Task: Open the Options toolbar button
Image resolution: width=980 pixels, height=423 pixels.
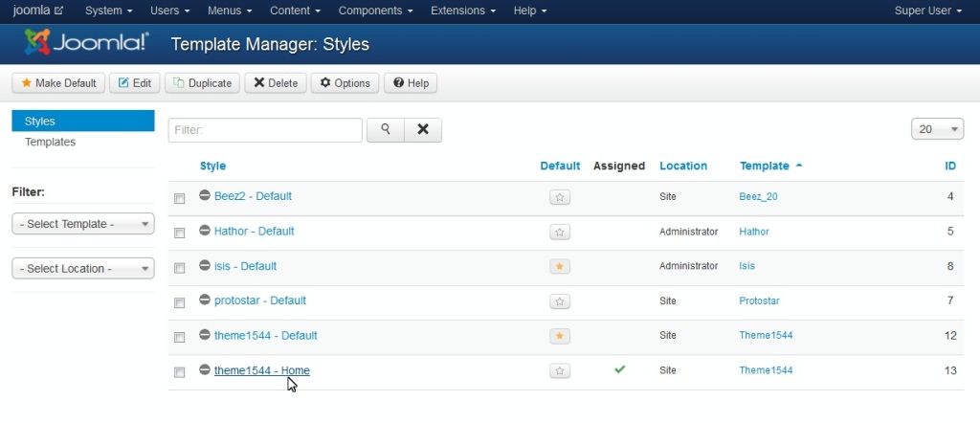Action: [x=345, y=83]
